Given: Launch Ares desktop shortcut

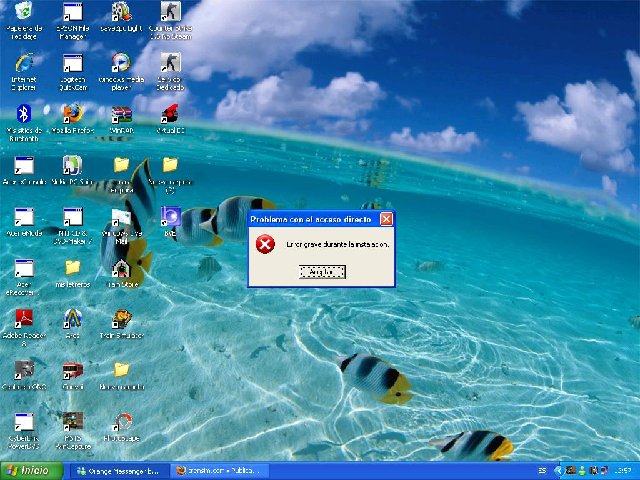Looking at the screenshot, I should [72, 318].
